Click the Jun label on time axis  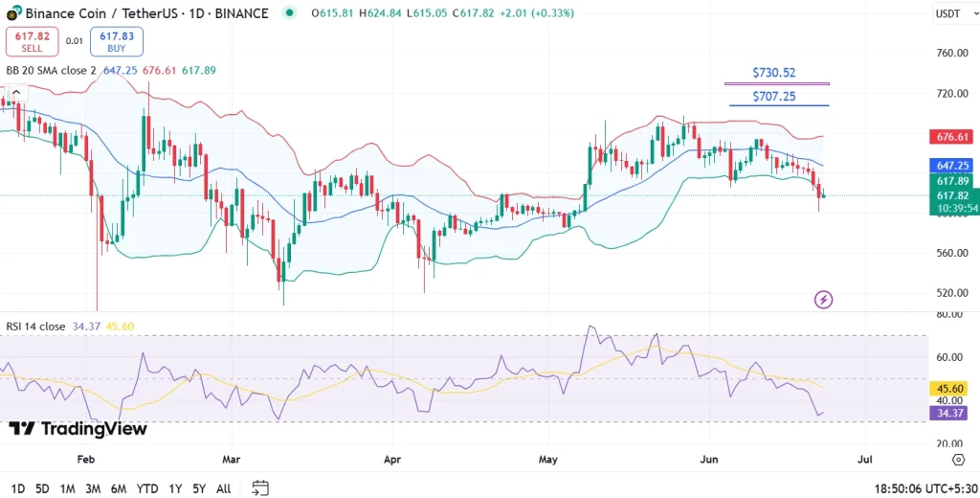coord(709,460)
